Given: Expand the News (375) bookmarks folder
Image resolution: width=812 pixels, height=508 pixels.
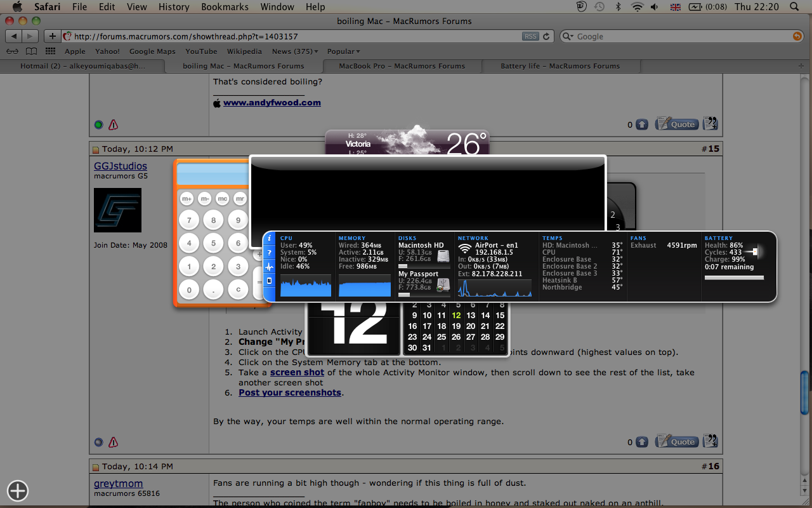Looking at the screenshot, I should click(x=295, y=51).
